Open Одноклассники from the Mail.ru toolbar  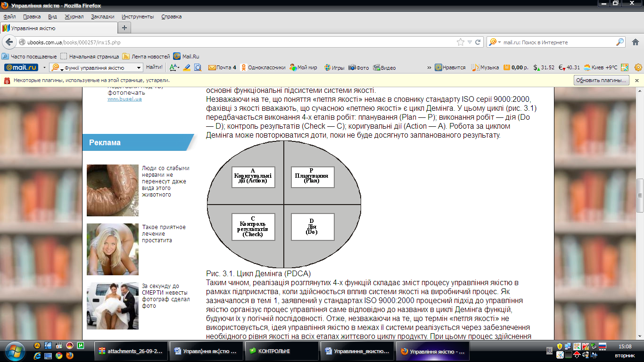click(264, 67)
